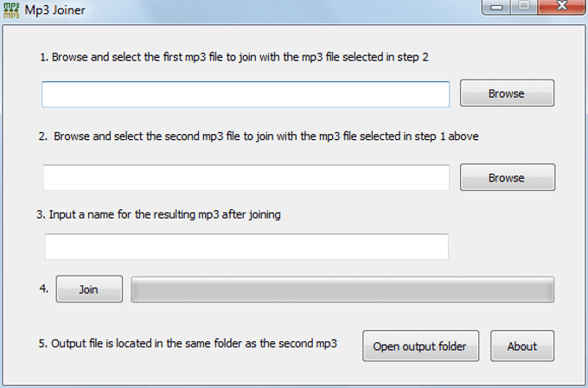Click the joining progress bar
This screenshot has width=588, height=388.
(342, 289)
